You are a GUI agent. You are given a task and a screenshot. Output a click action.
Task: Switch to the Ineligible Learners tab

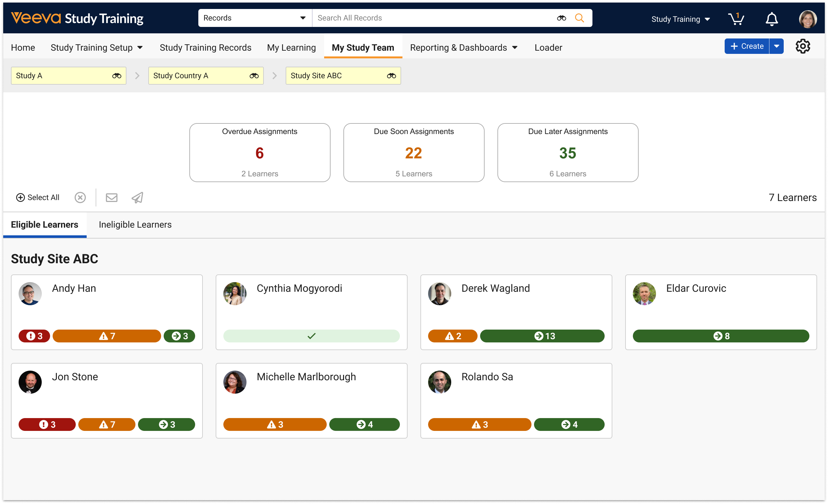coord(135,225)
